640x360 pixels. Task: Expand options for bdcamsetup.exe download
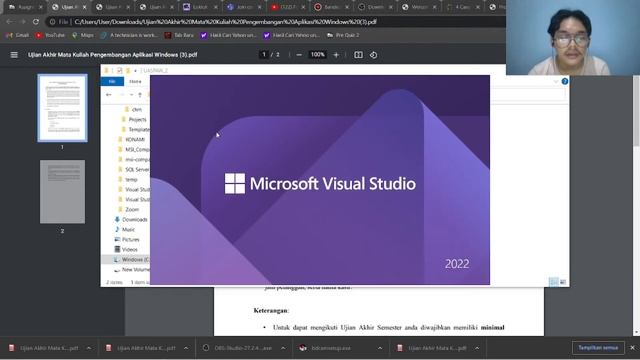pos(380,348)
